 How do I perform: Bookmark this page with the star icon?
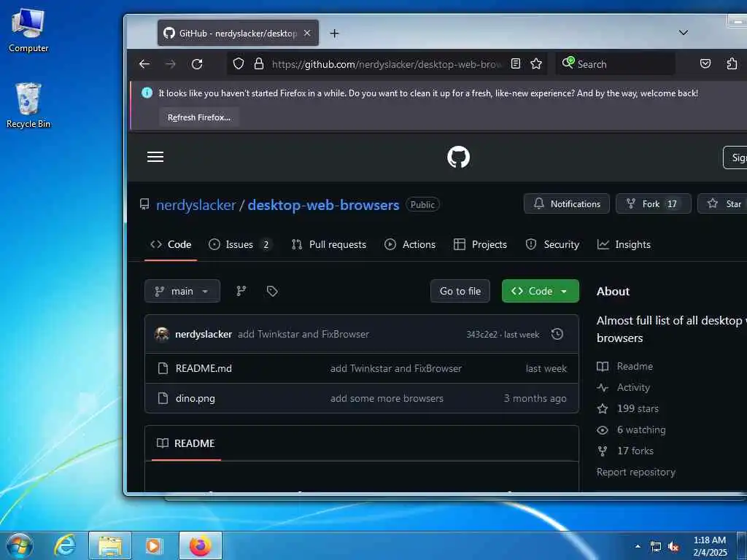(536, 64)
